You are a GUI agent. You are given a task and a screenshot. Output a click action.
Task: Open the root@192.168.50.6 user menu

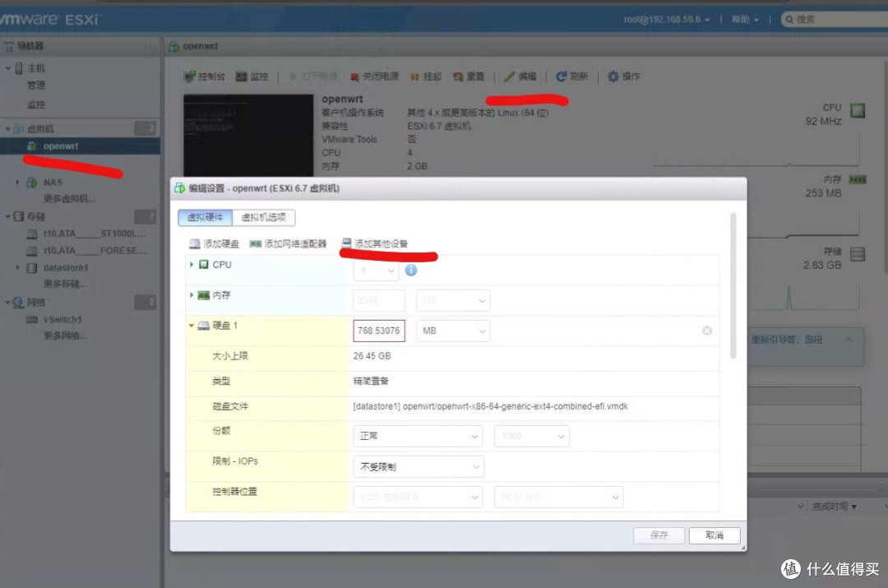(x=667, y=19)
